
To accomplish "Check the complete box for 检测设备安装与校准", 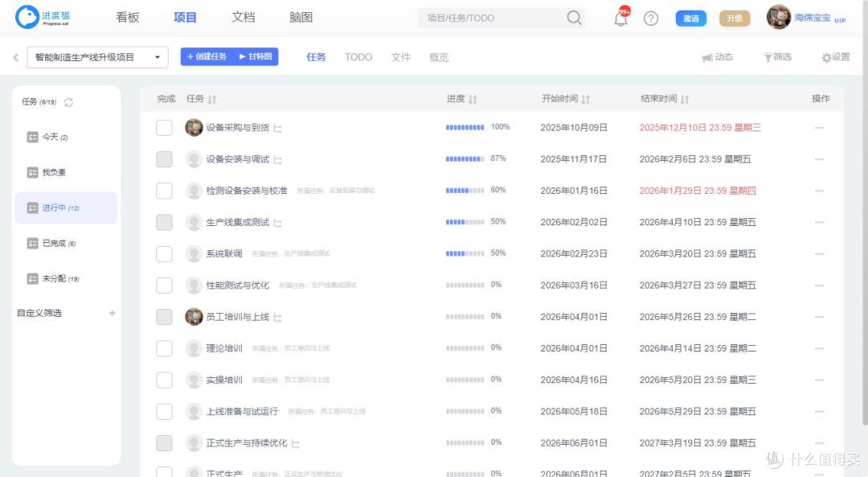I will pyautogui.click(x=164, y=191).
